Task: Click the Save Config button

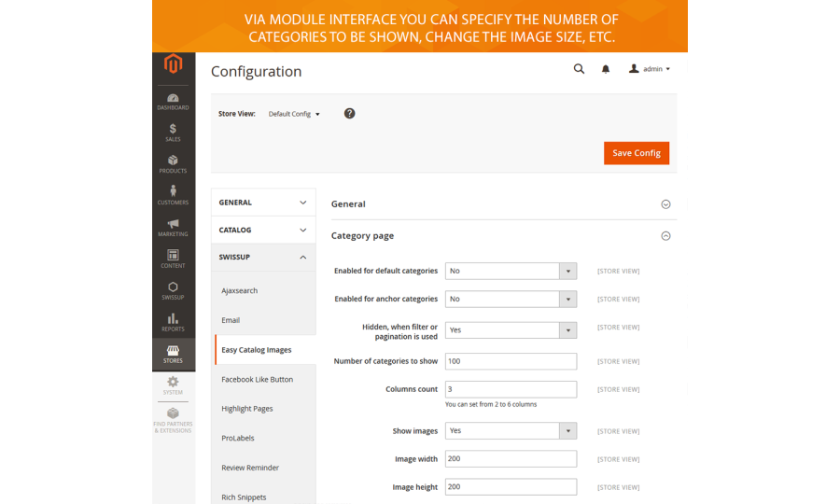Action: [x=636, y=153]
